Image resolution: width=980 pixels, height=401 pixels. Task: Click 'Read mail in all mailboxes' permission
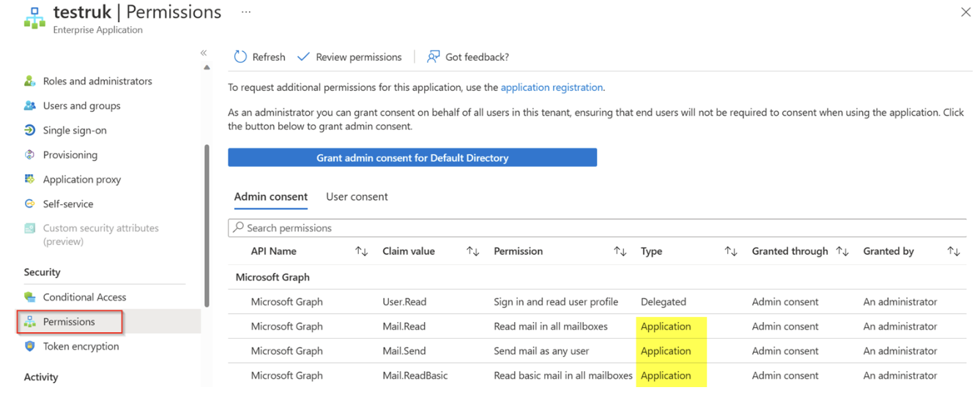(x=551, y=326)
